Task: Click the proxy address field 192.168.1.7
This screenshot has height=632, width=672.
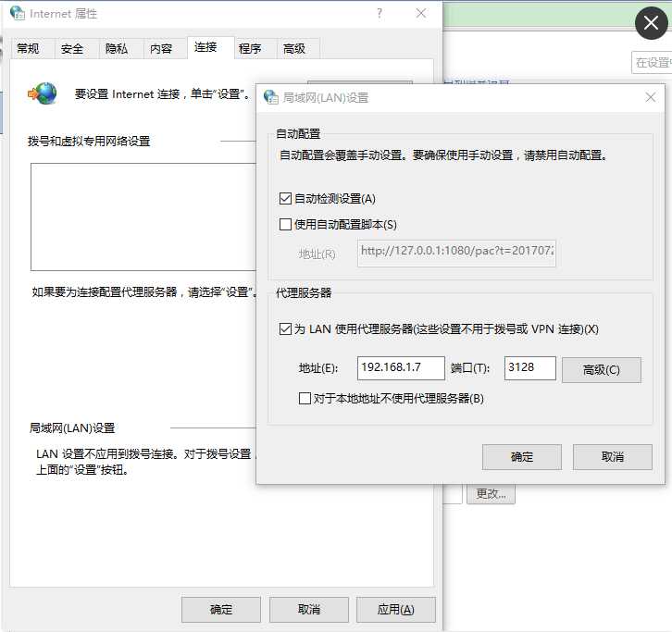Action: (401, 367)
